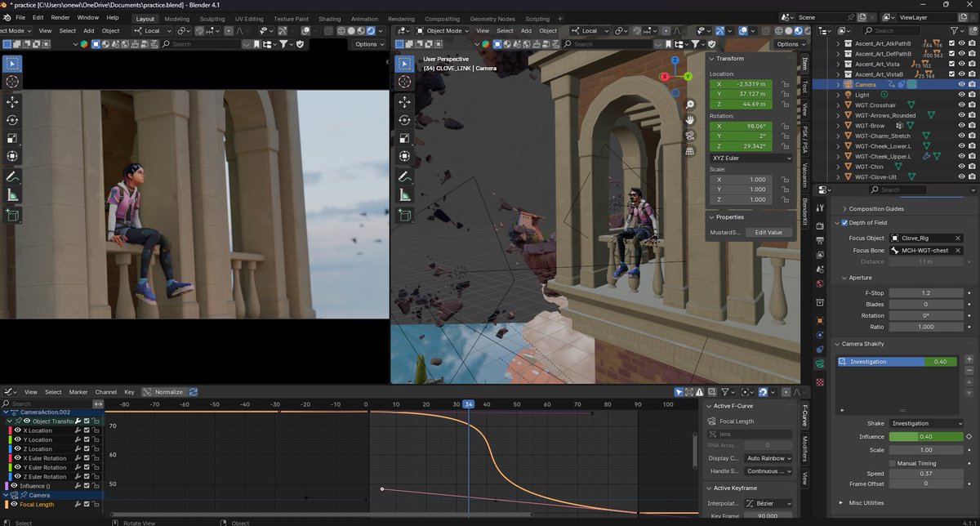This screenshot has height=526, width=980.
Task: Open the Key menu in graph editor
Action: 129,392
